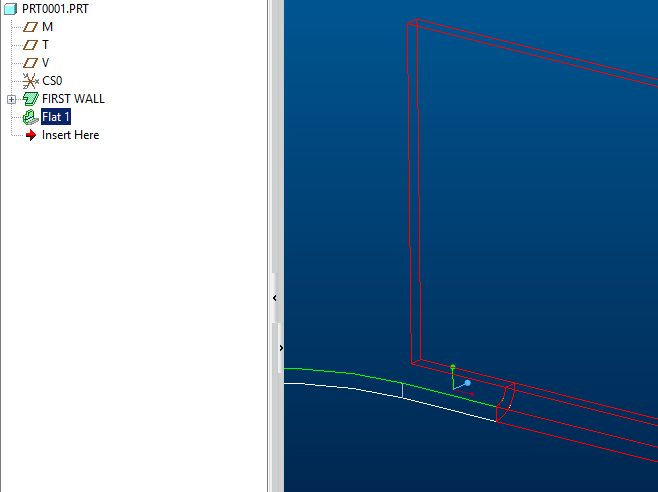Click blue drag handle dot in viewport
658x492 pixels.
click(467, 383)
